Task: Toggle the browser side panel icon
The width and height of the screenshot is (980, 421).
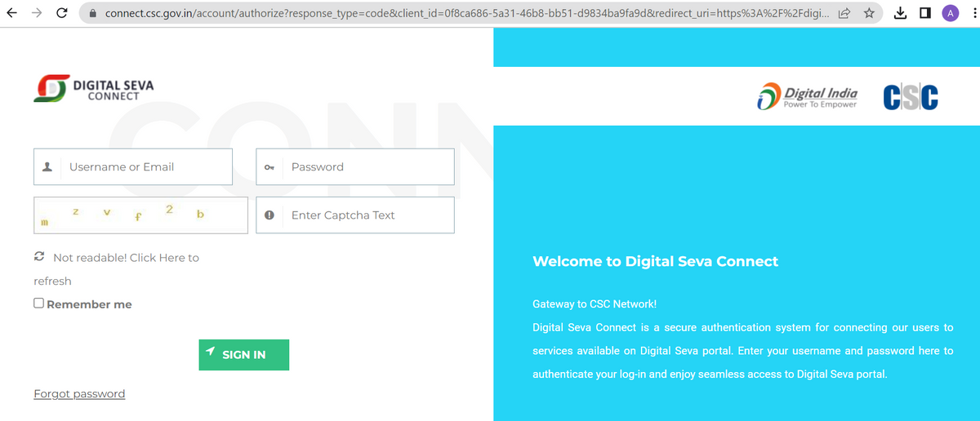Action: (925, 13)
